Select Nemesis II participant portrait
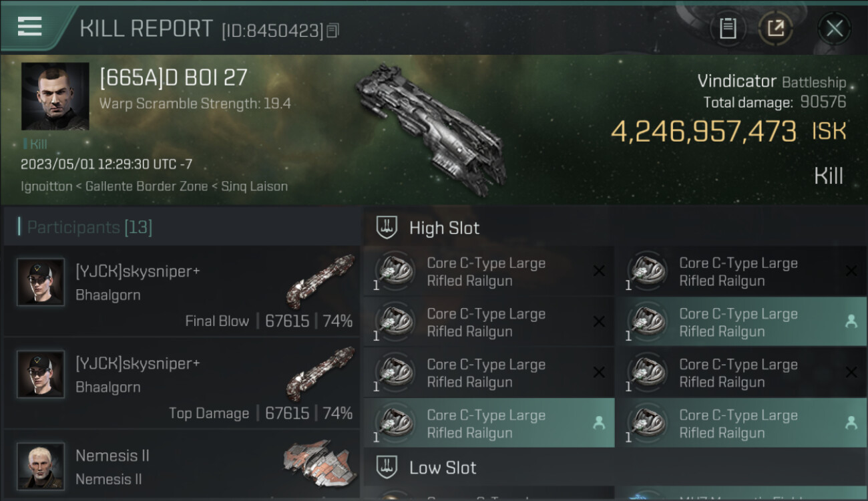Screen dimensions: 868x501 click(x=41, y=466)
